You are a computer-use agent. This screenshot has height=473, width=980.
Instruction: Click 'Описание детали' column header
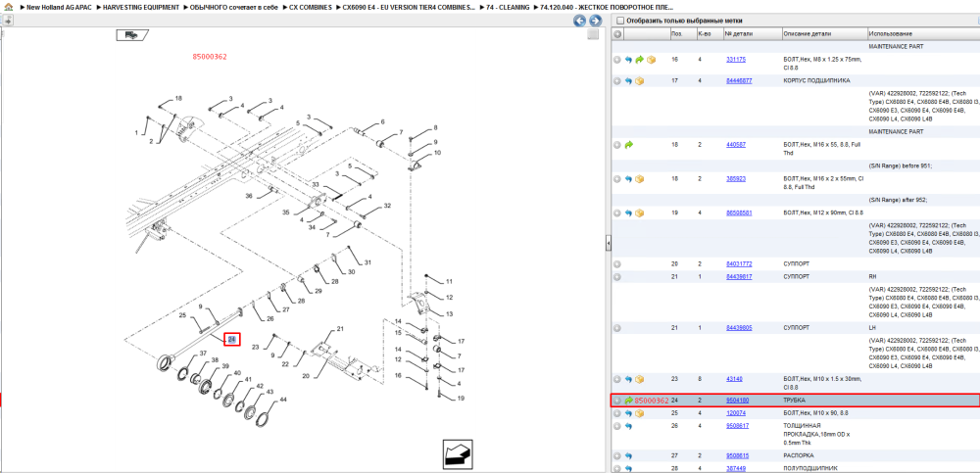[824, 33]
